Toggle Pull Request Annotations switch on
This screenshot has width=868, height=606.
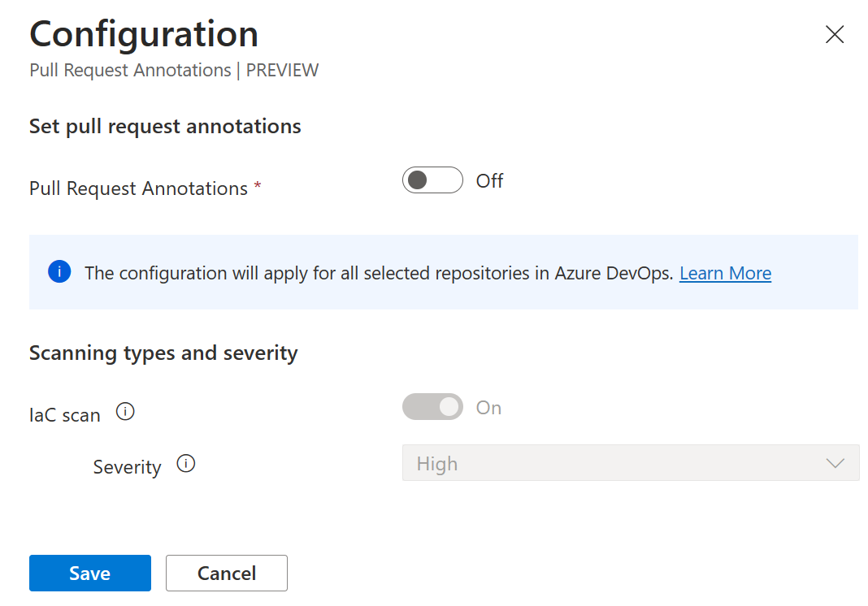tap(432, 180)
